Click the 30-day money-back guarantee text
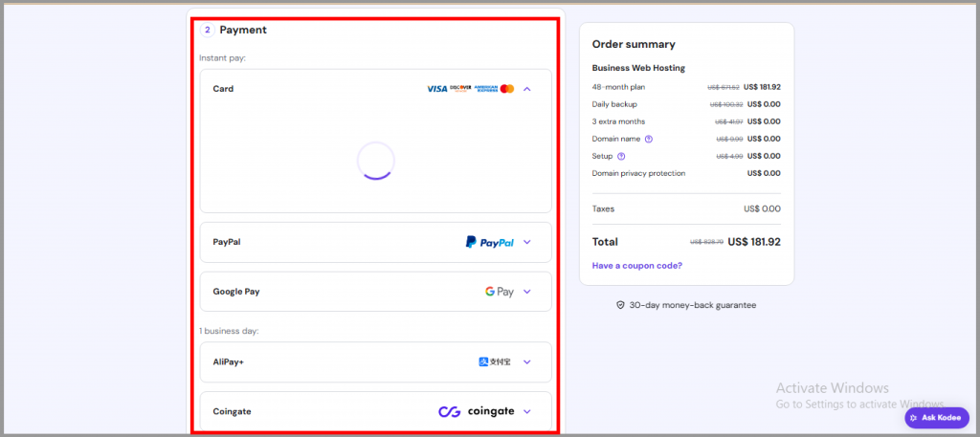The width and height of the screenshot is (980, 437). point(693,306)
